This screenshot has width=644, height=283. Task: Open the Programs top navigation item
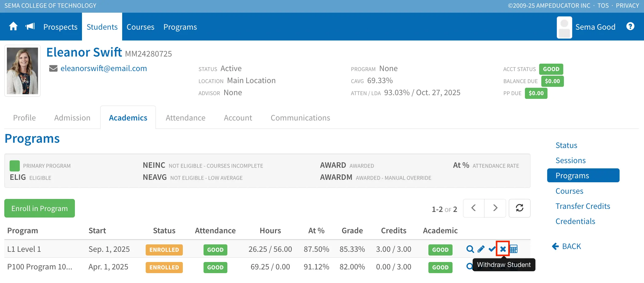[x=180, y=27]
